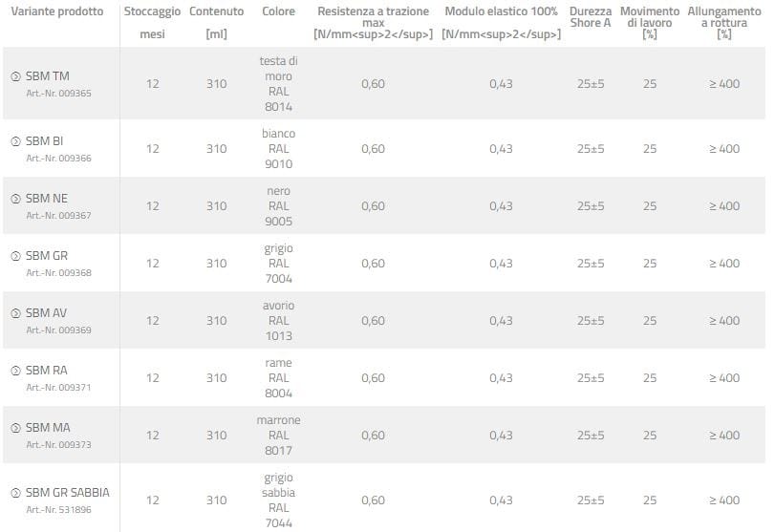Click the arrow icon beside SBM GR SABBIA
Screen dimensions: 775x532
(x=15, y=493)
